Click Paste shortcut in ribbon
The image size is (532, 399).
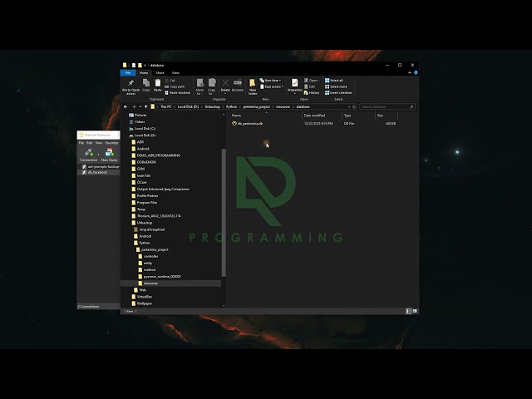[177, 92]
